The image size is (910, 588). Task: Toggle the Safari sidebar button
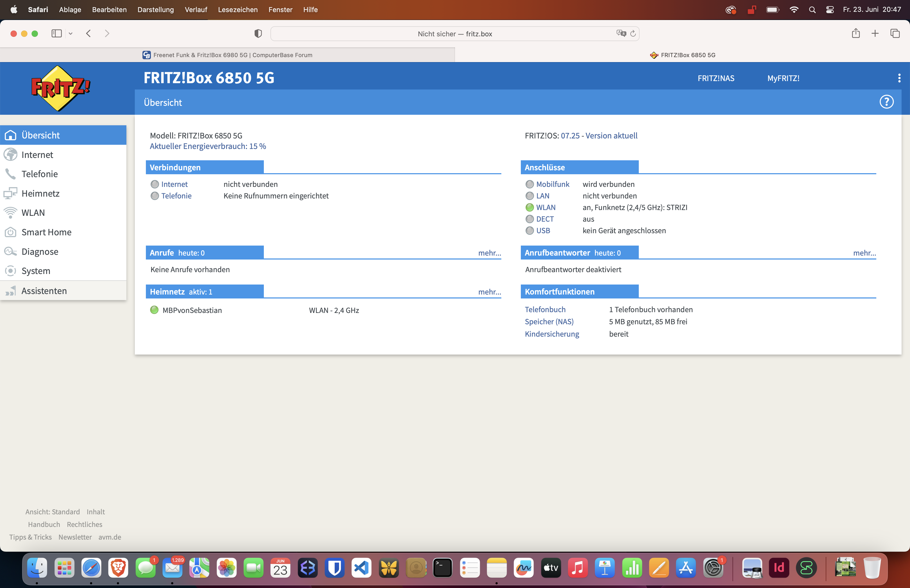pyautogui.click(x=57, y=34)
